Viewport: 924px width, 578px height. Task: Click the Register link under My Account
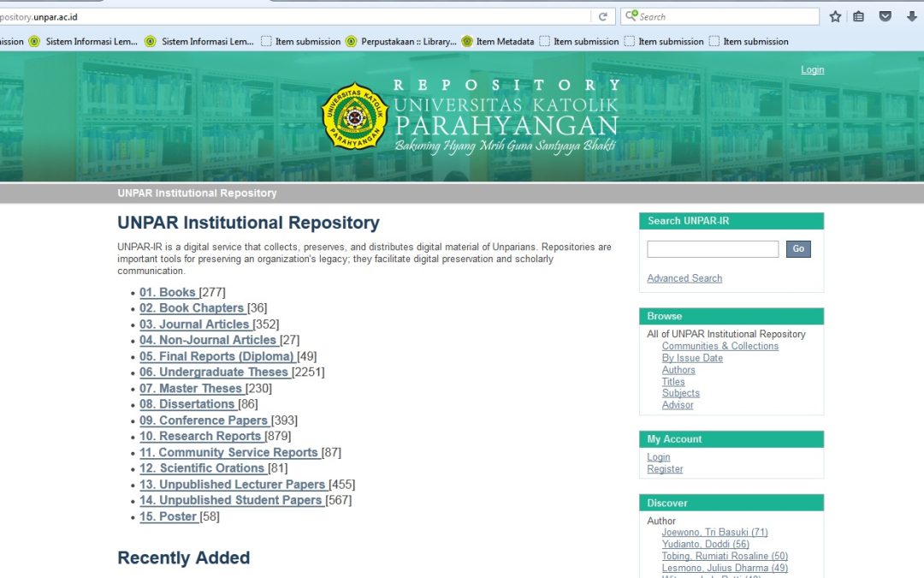point(665,469)
